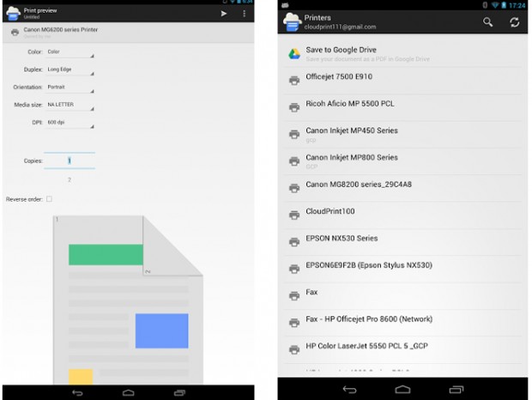Tap the Cloud Print logo in Printers screen
Viewport: 532px width, 400px height.
coord(292,22)
